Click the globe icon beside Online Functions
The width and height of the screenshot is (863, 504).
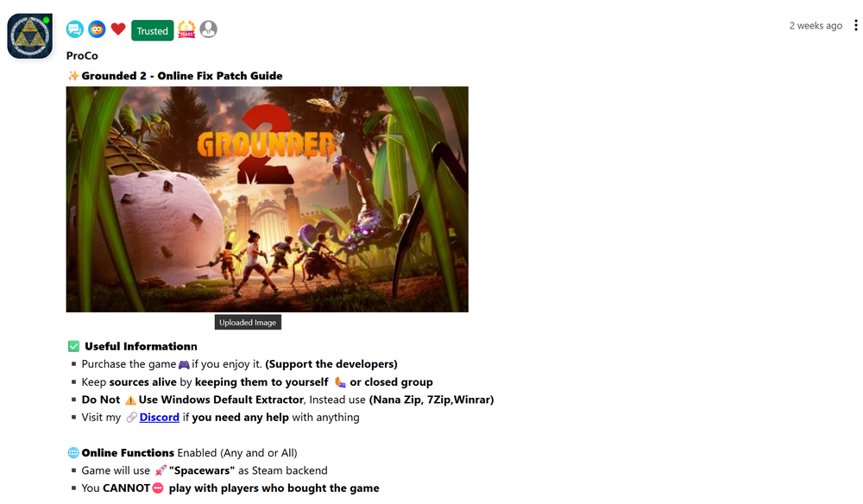(x=73, y=453)
